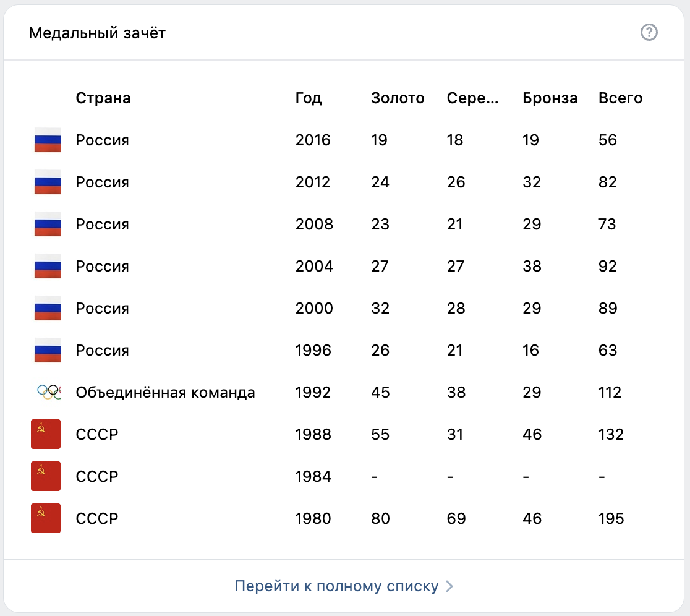Select the Год column header
The width and height of the screenshot is (690, 616).
click(x=309, y=98)
